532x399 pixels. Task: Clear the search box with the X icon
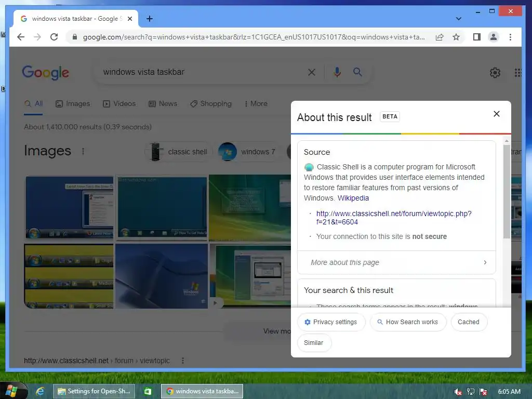click(x=312, y=72)
